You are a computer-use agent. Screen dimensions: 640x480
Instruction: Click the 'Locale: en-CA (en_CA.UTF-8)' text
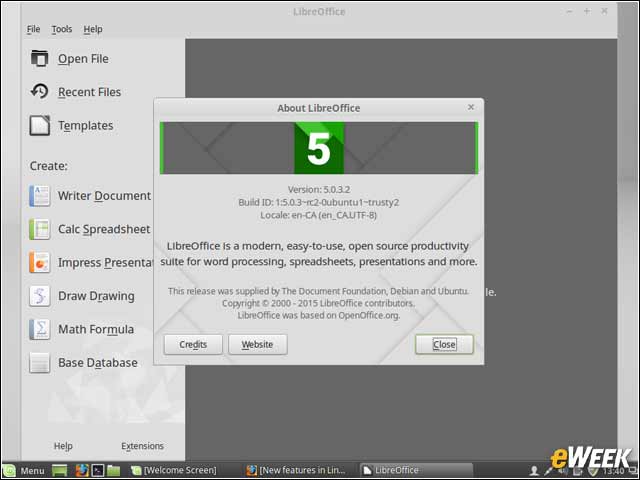pyautogui.click(x=318, y=215)
